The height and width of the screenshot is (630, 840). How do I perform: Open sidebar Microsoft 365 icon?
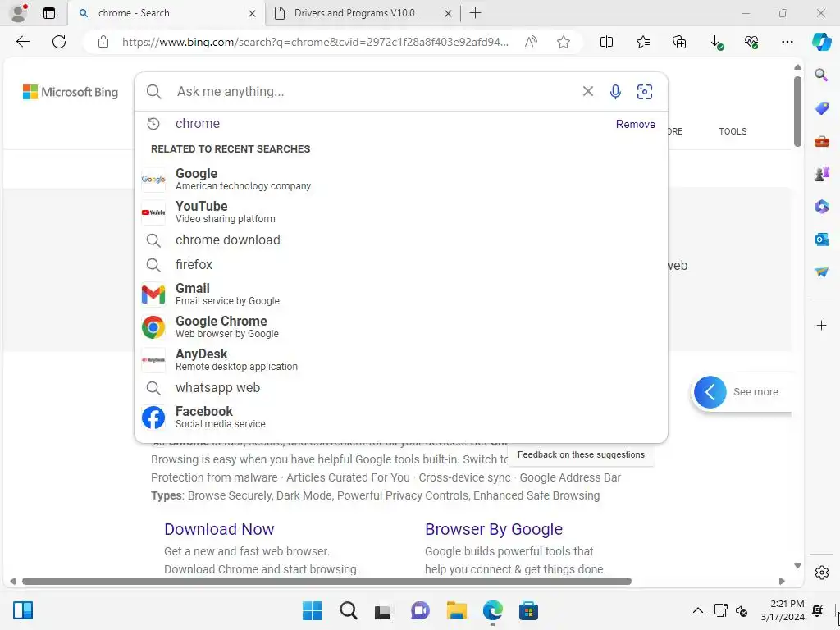(821, 206)
